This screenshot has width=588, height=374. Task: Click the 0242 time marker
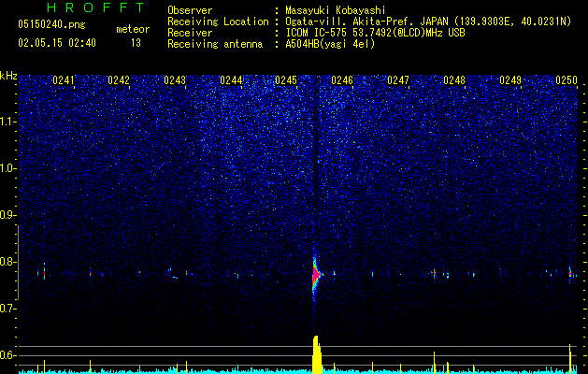[x=119, y=80]
